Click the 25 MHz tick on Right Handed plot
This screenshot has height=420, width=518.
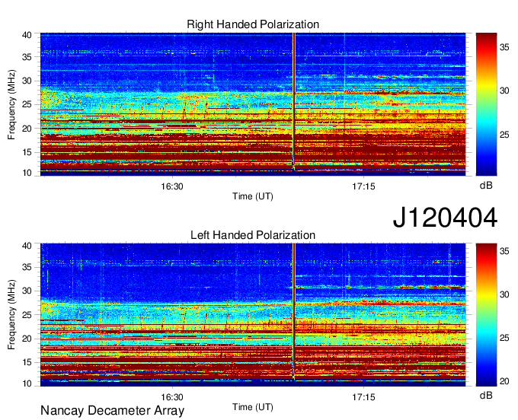click(27, 104)
